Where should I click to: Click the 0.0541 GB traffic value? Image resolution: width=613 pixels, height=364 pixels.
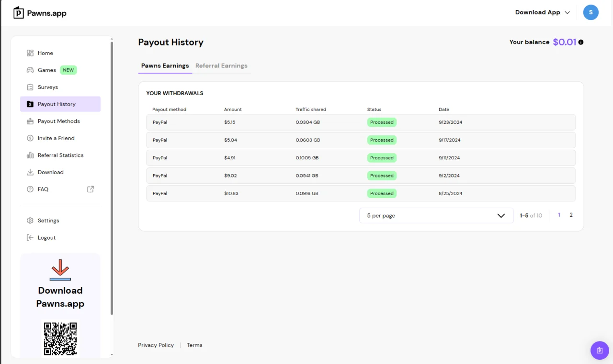pos(306,176)
